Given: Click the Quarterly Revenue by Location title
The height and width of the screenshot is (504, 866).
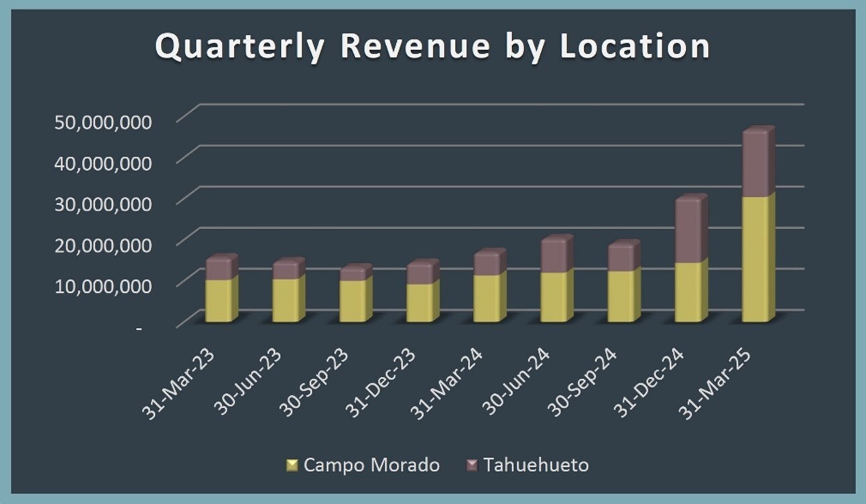Looking at the screenshot, I should click(x=432, y=48).
